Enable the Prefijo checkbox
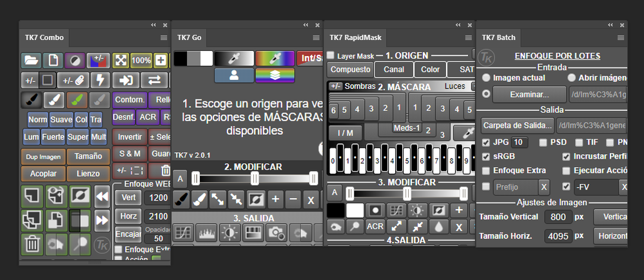644x280 pixels. (486, 186)
